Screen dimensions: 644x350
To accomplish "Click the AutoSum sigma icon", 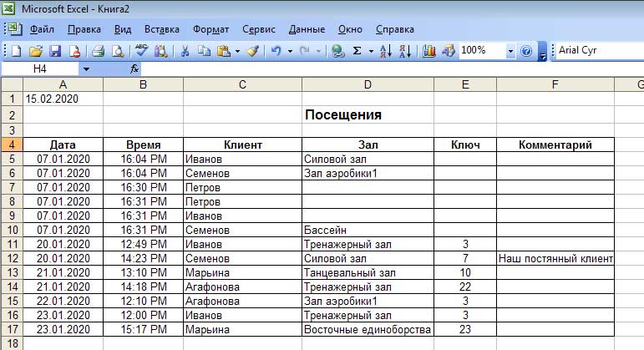I will click(358, 51).
